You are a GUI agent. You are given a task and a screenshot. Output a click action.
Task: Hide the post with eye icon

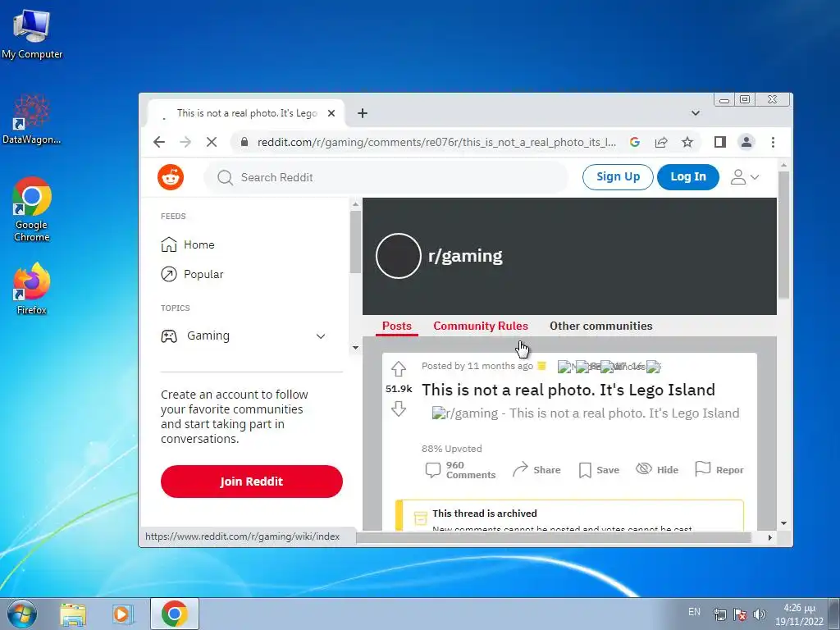coord(657,470)
